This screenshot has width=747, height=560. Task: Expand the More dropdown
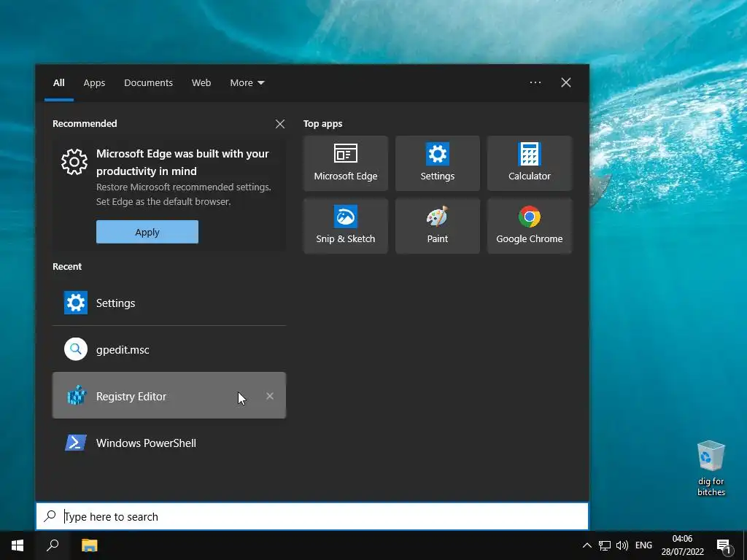coord(247,83)
